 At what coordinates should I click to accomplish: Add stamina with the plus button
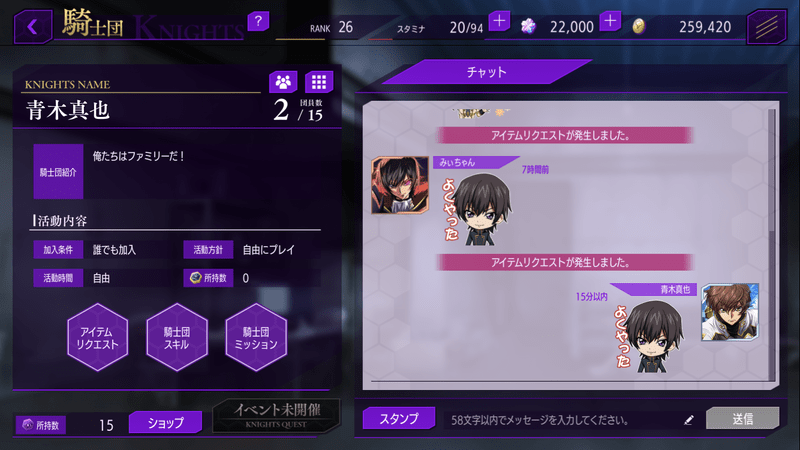[x=499, y=21]
